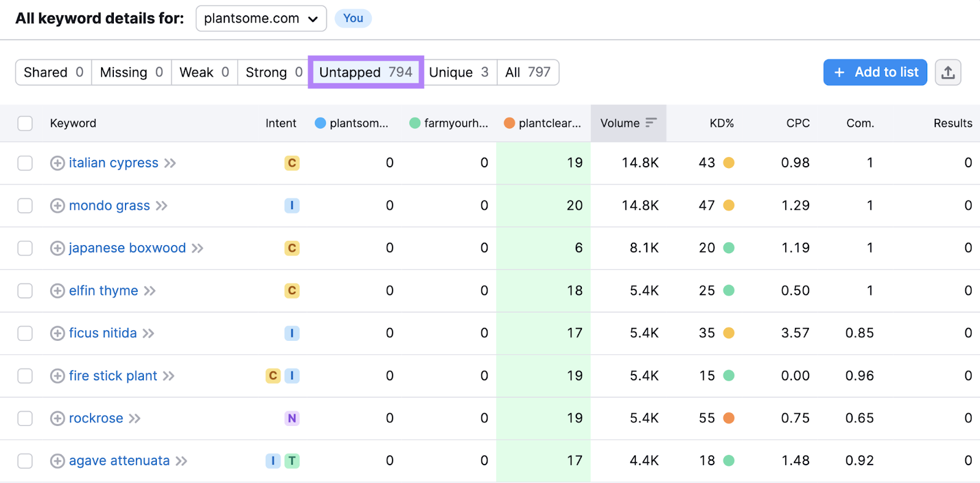Check the agave attenuata row checkbox
Screen dimensions: 980x483
point(25,461)
